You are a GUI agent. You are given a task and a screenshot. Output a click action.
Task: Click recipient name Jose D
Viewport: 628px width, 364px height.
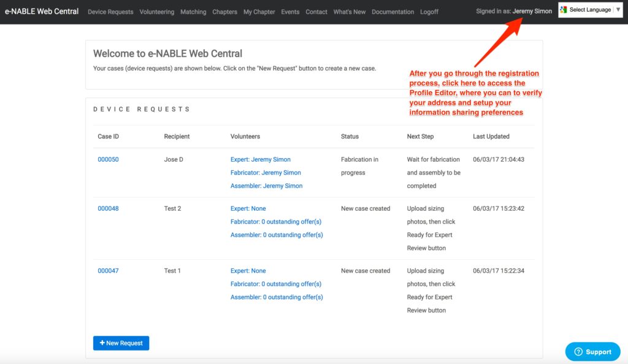(174, 159)
